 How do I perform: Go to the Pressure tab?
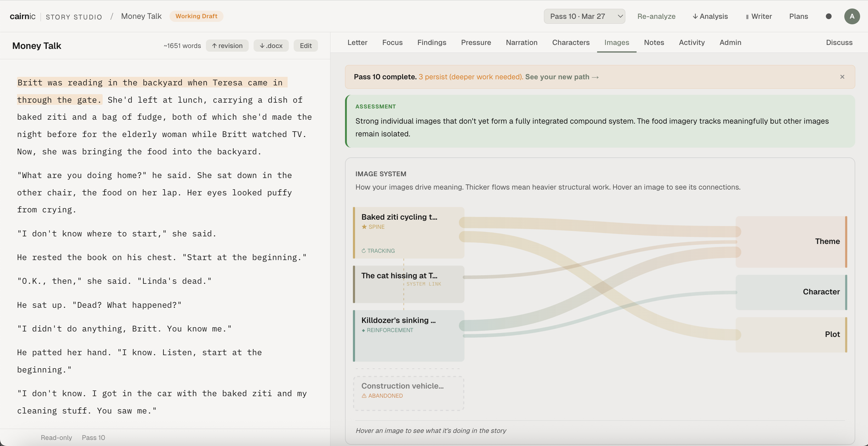coord(476,43)
